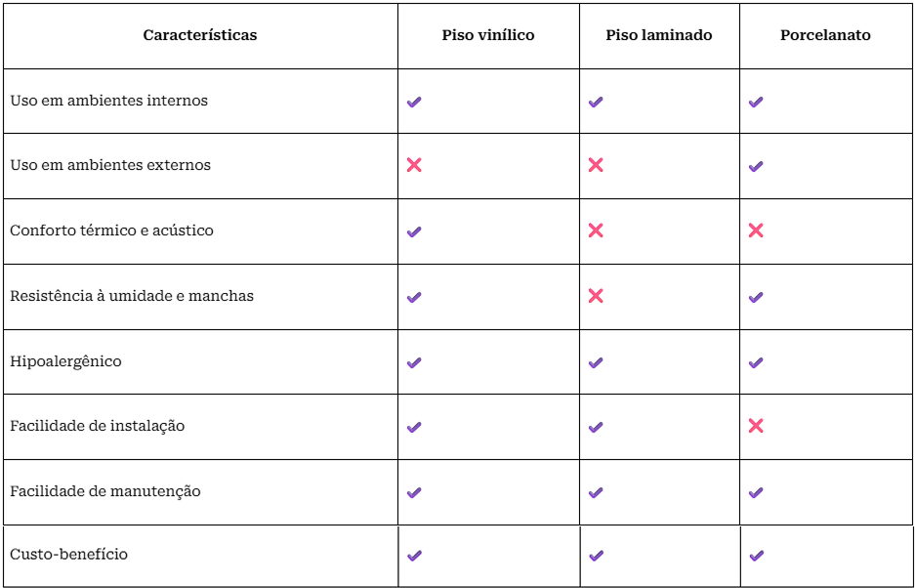Click Porcelanato checkmark in Custo-benefício row
Image resolution: width=915 pixels, height=588 pixels.
point(756,556)
